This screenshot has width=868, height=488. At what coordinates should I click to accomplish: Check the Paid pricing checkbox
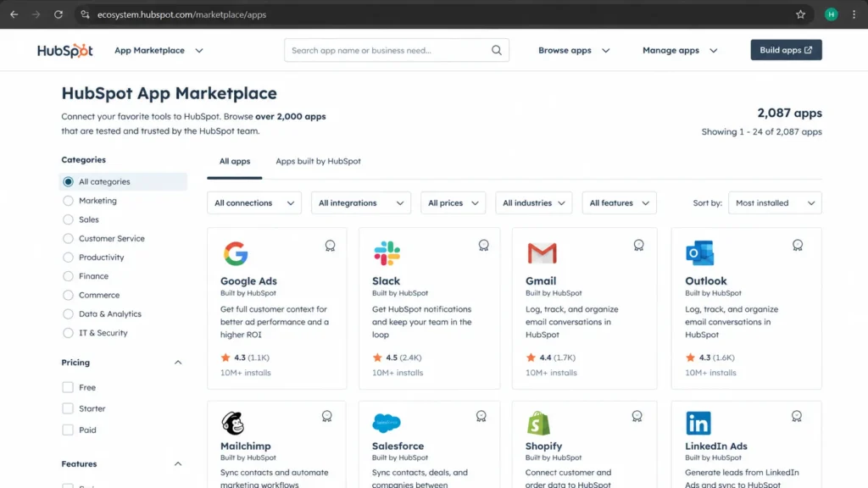point(68,430)
